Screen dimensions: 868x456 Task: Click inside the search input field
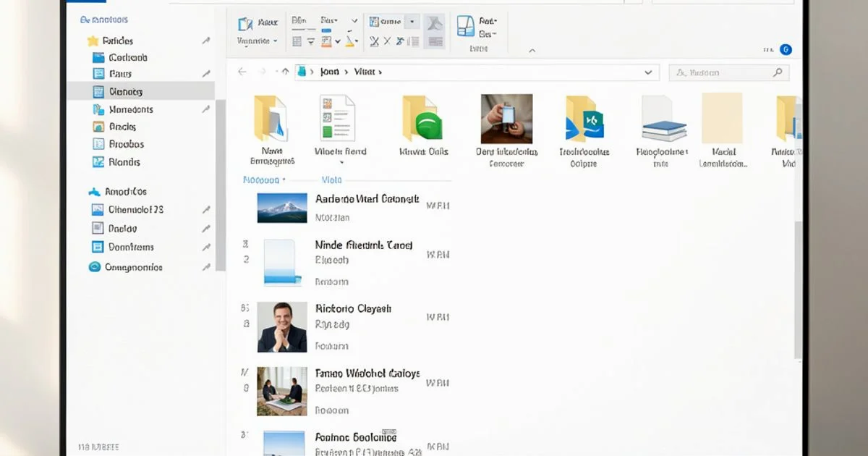tap(723, 72)
